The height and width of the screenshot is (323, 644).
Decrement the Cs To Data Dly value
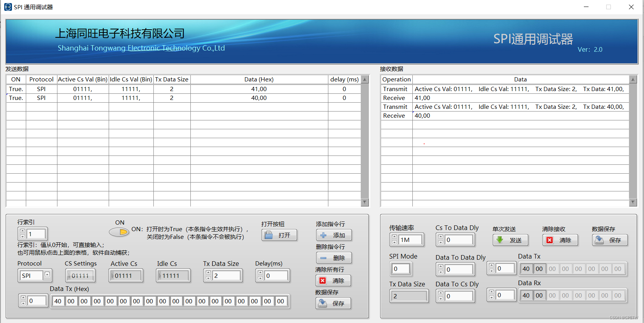pos(441,242)
